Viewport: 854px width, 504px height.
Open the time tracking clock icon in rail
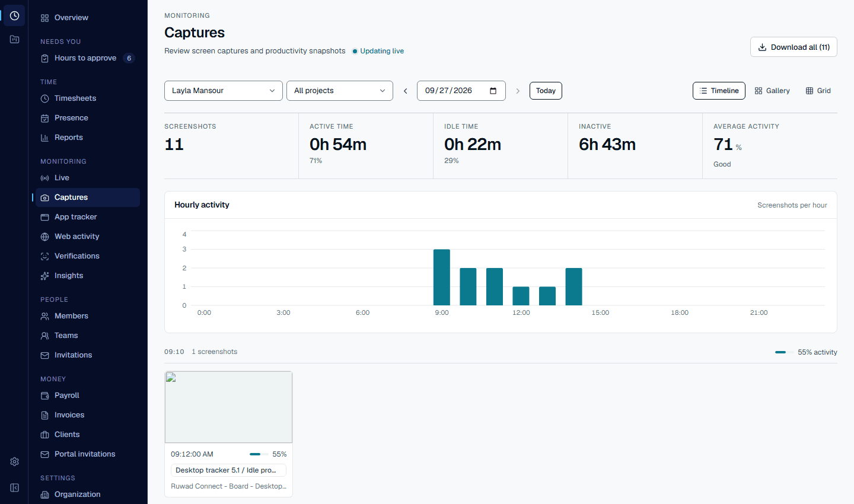(14, 15)
